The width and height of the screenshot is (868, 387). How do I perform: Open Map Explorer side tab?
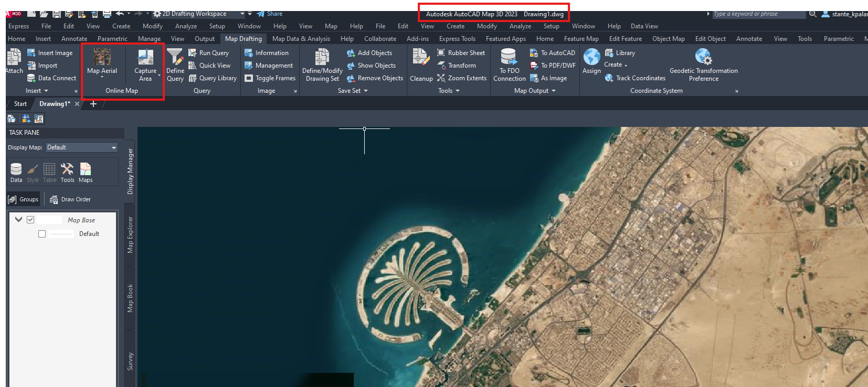(130, 235)
